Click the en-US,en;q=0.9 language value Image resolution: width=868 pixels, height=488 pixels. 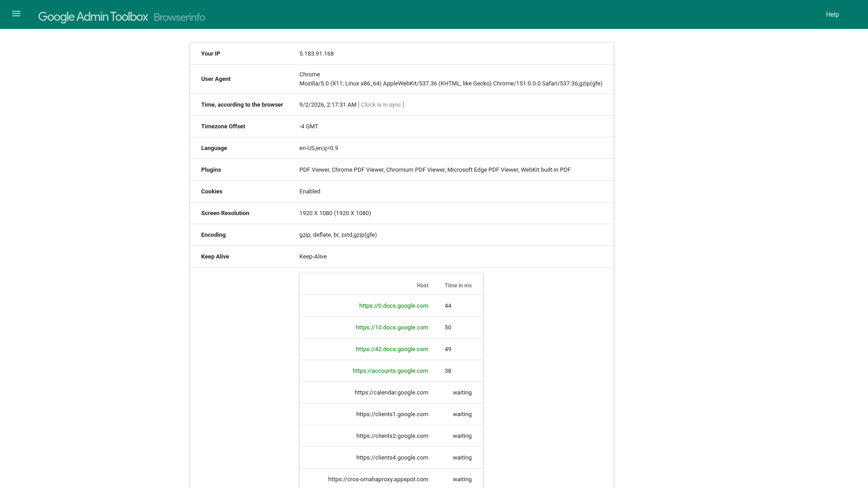pyautogui.click(x=319, y=148)
